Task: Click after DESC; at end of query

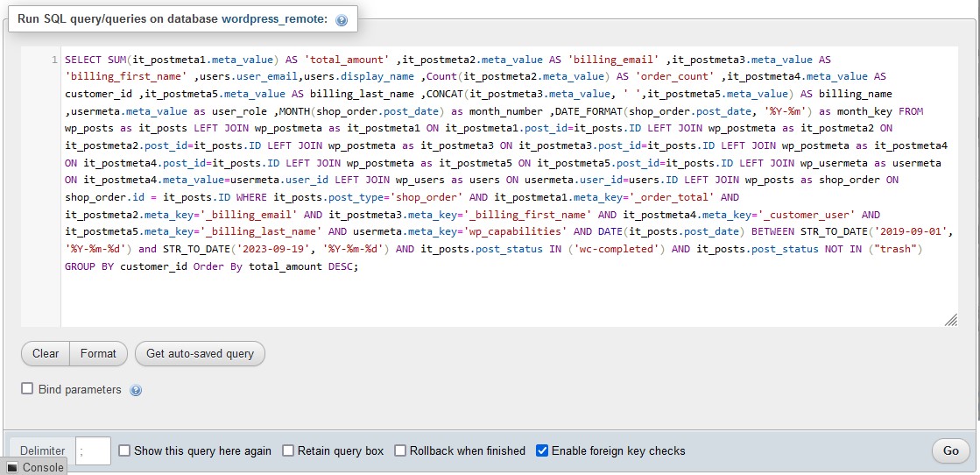Action: point(360,266)
